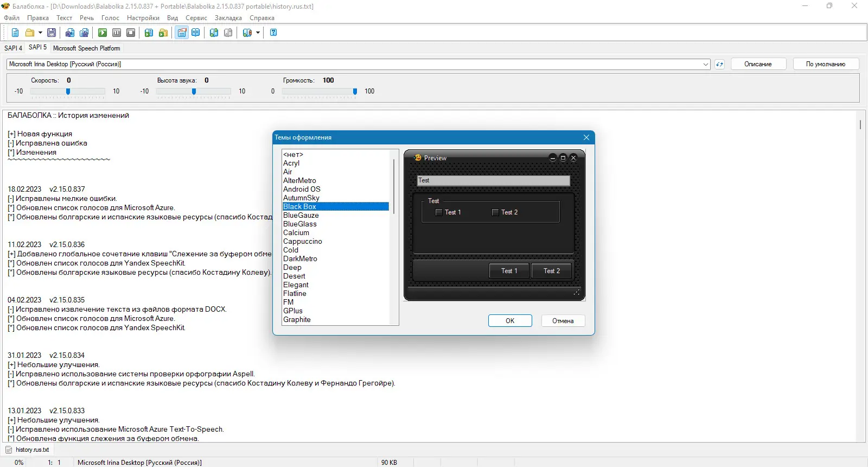Click the Open file folder icon

click(x=30, y=33)
